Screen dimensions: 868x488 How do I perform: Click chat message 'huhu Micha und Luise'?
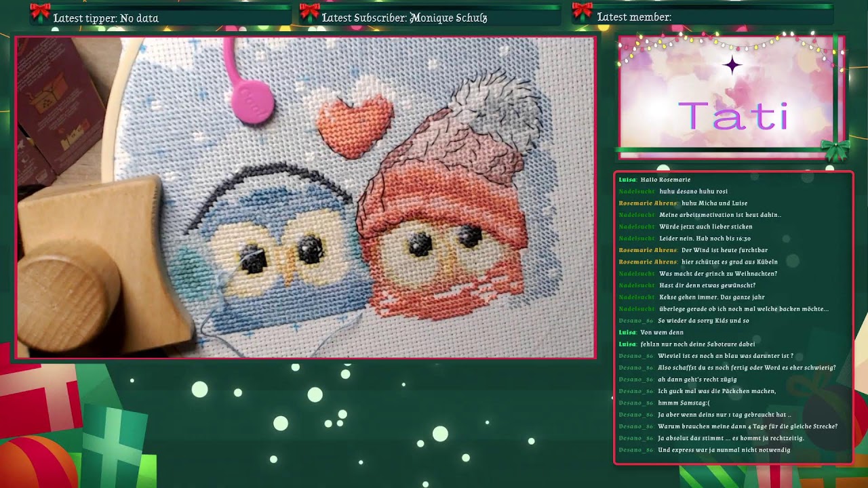point(715,203)
